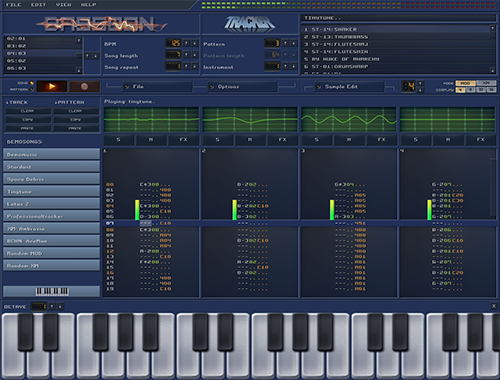Open the View menu

point(63,5)
